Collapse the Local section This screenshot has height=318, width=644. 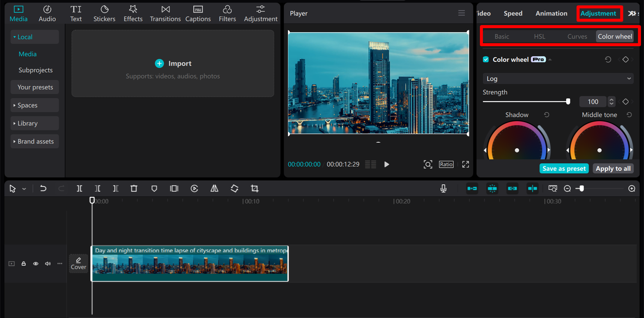click(34, 37)
